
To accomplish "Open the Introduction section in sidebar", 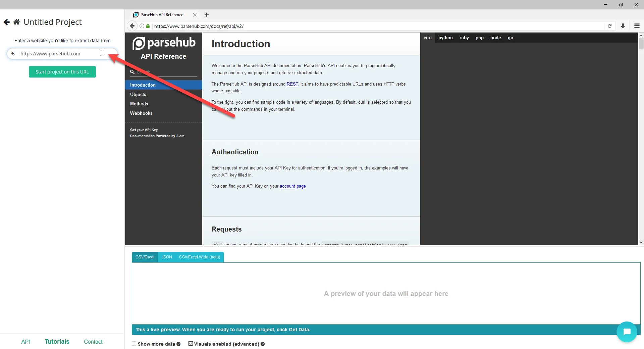I will coord(164,85).
